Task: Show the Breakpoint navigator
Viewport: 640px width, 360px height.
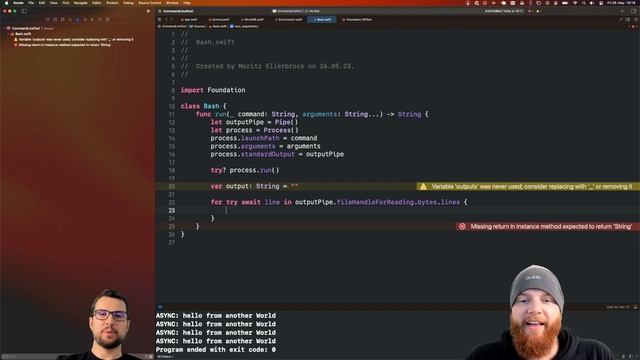Action: click(x=100, y=19)
